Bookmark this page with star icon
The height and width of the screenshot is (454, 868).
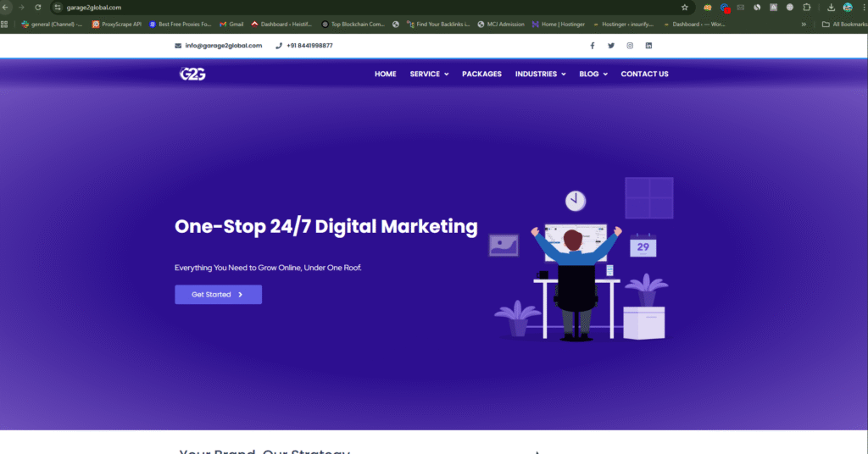point(685,8)
